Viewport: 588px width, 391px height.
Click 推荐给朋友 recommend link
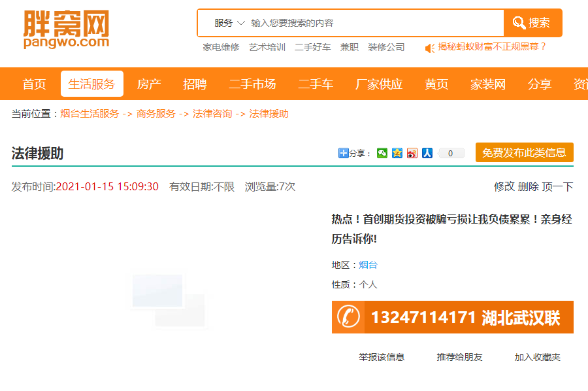point(459,357)
